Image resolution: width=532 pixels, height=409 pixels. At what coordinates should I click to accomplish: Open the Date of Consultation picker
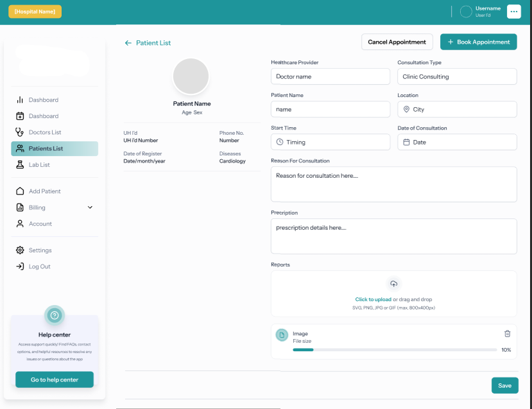click(457, 142)
